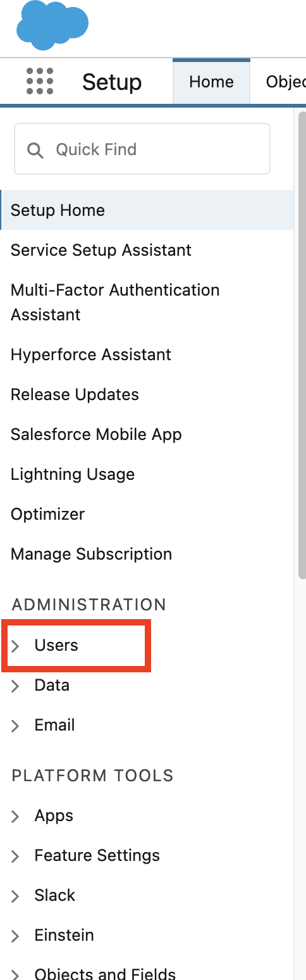This screenshot has width=306, height=980.
Task: Expand the Users section chevron
Action: click(16, 646)
